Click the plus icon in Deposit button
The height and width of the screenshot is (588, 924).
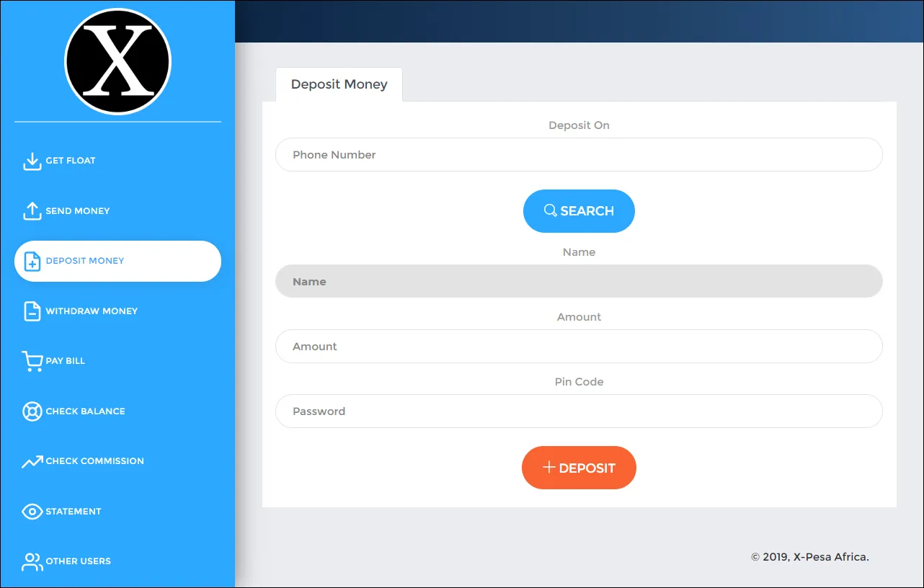pyautogui.click(x=548, y=468)
